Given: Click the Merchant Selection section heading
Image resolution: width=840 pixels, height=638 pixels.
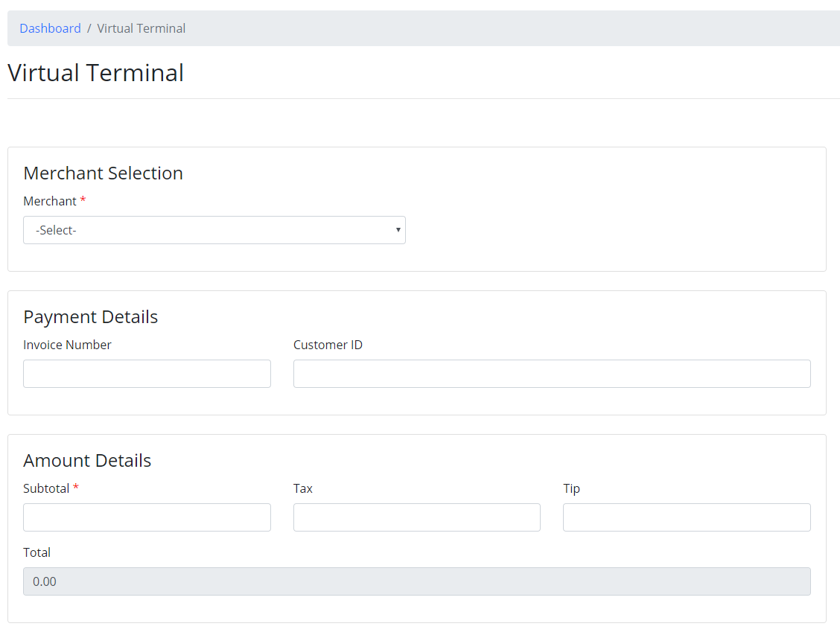Looking at the screenshot, I should coord(103,173).
